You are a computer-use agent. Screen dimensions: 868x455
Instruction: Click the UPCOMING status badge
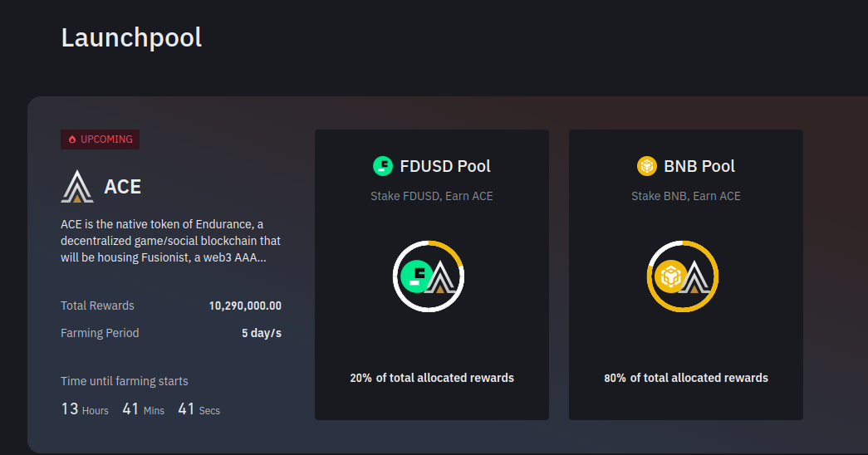tap(101, 139)
